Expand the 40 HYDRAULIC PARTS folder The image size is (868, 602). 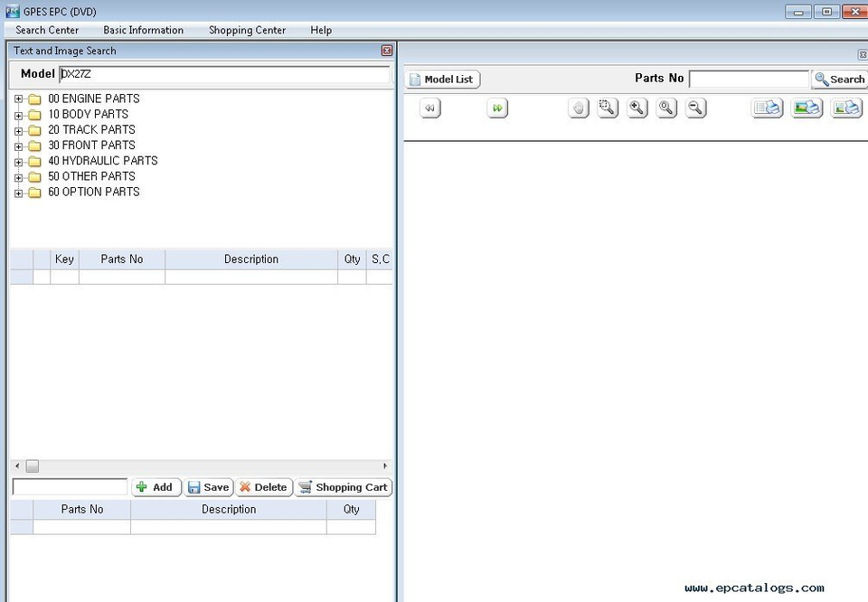18,162
